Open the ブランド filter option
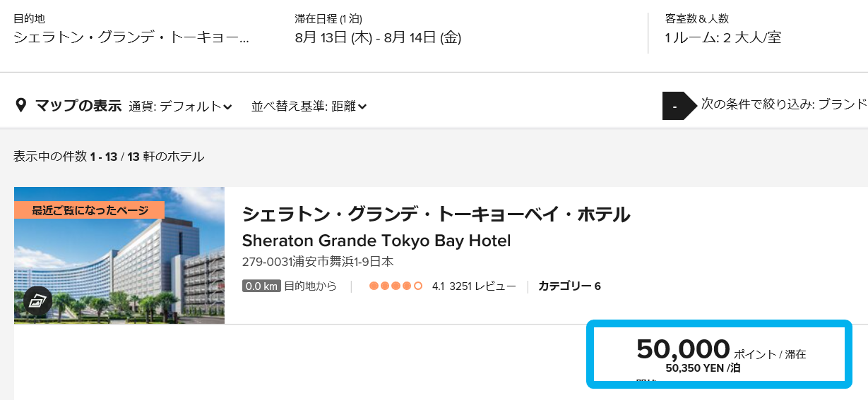The image size is (868, 400). pyautogui.click(x=784, y=104)
